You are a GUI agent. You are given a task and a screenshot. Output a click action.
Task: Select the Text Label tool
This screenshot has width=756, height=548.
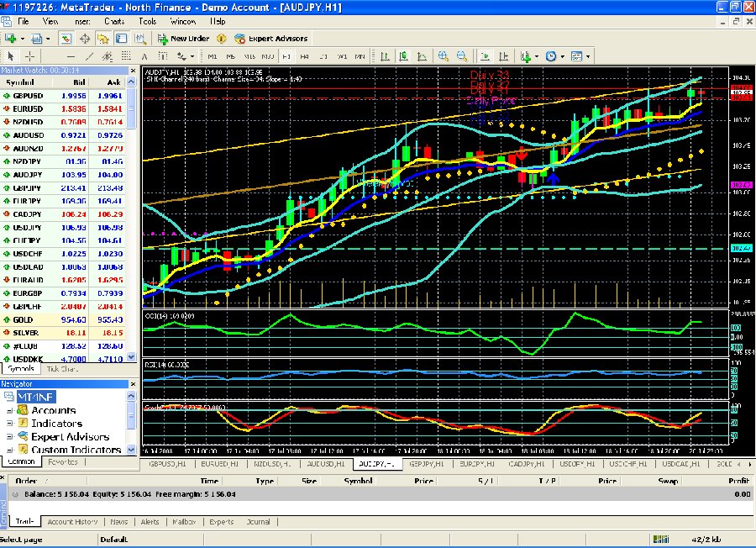pos(163,56)
